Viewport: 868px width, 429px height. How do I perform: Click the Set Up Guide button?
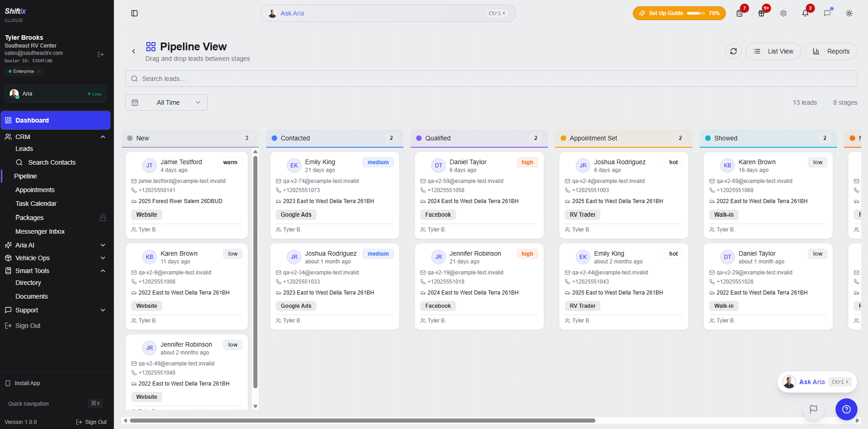pos(679,13)
